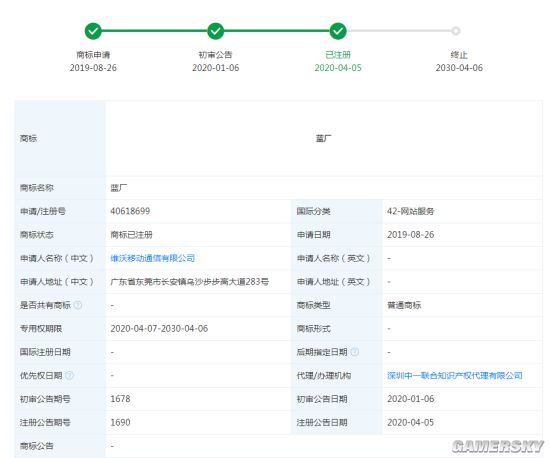Click the 终止 step label
Image resolution: width=550 pixels, height=458 pixels.
(x=459, y=55)
